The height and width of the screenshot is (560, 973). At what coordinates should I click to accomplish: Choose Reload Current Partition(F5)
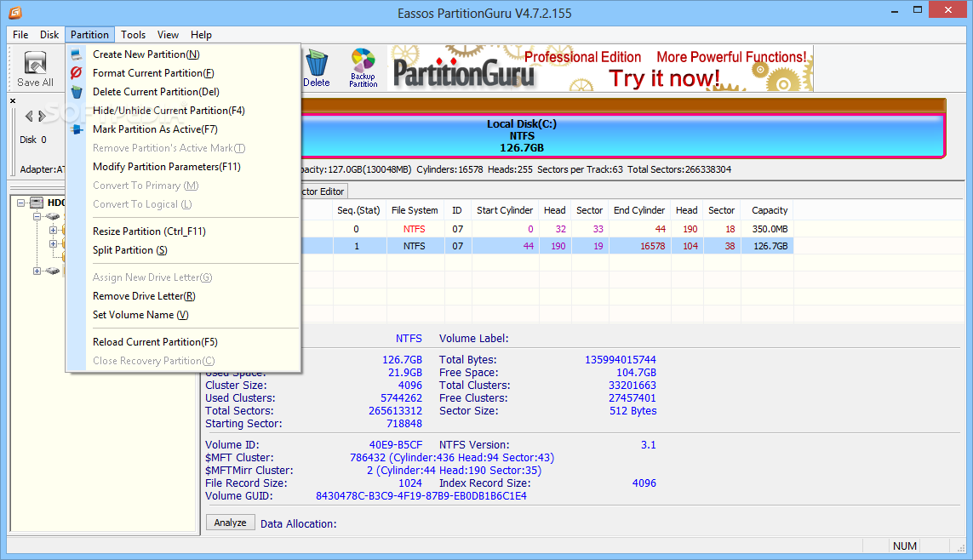coord(184,342)
